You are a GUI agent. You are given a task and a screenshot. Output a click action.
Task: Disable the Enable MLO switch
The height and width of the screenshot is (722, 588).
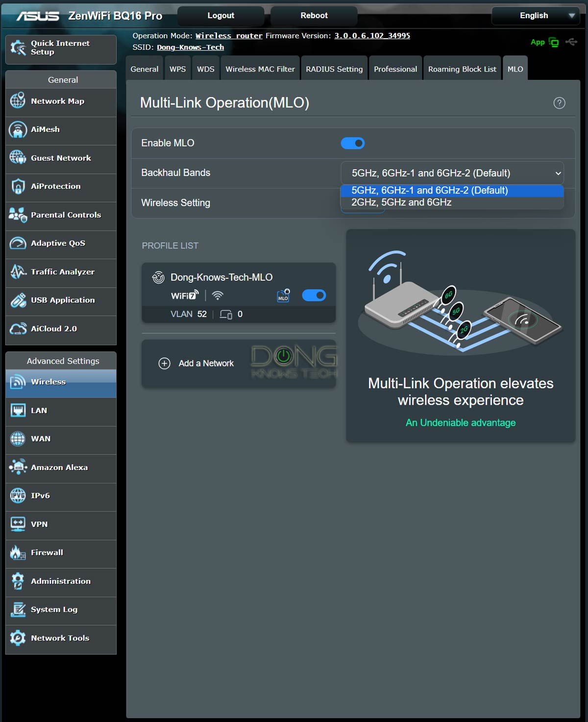353,143
